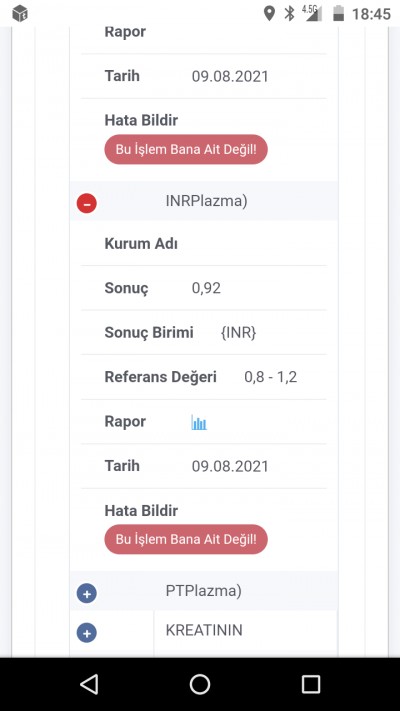Expand PTPlazma row with blue plus
400x711 pixels.
click(x=87, y=593)
